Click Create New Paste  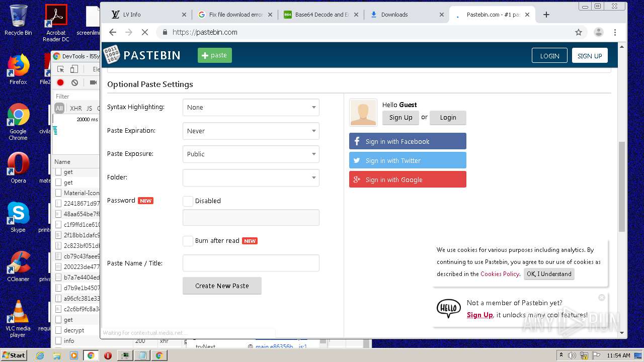click(222, 286)
